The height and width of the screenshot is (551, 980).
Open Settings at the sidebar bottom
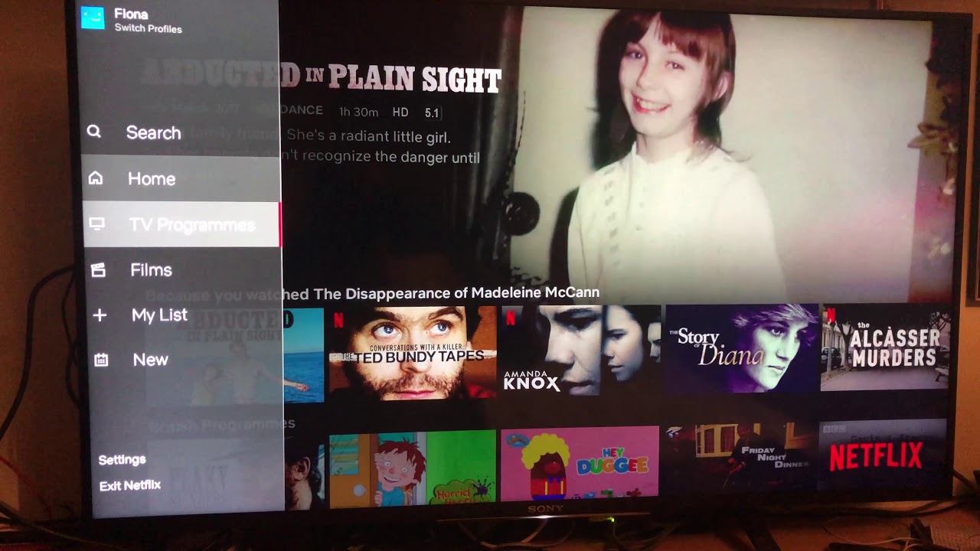(x=122, y=459)
